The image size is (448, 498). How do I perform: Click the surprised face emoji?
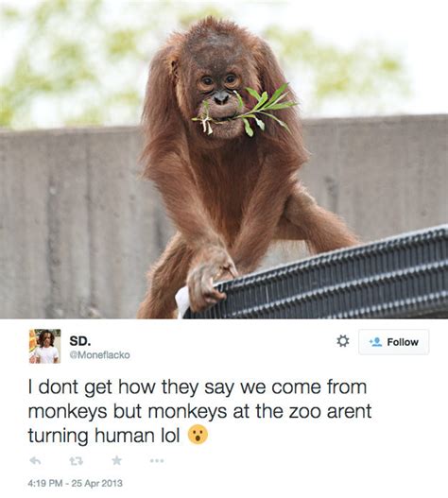pyautogui.click(x=198, y=435)
